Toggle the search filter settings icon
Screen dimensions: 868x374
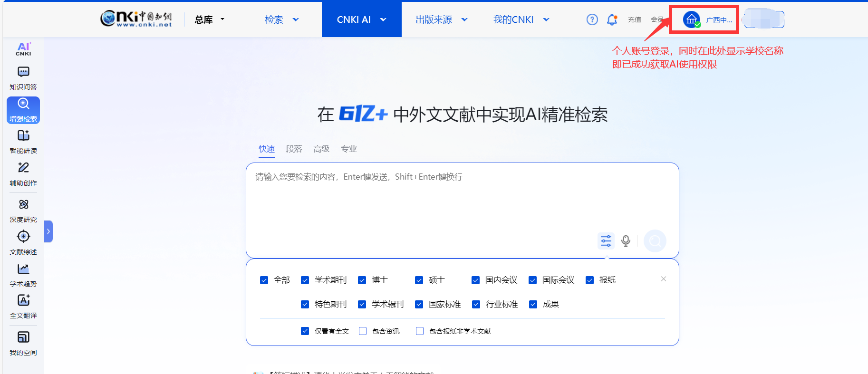pos(606,241)
